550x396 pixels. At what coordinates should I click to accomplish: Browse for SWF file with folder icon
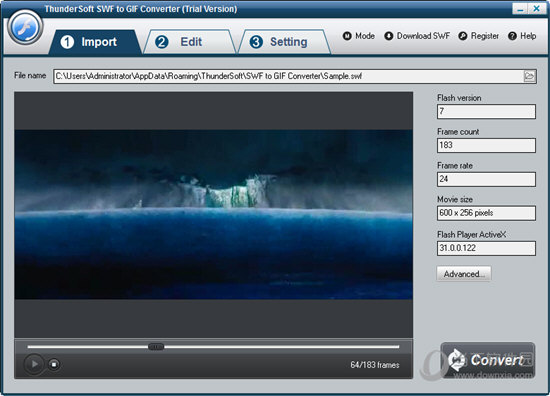[529, 76]
